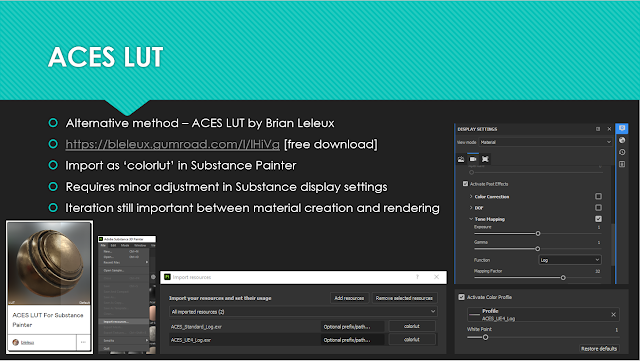This screenshot has width=640, height=361.
Task: Open the View mode Material dropdown
Action: click(546, 142)
